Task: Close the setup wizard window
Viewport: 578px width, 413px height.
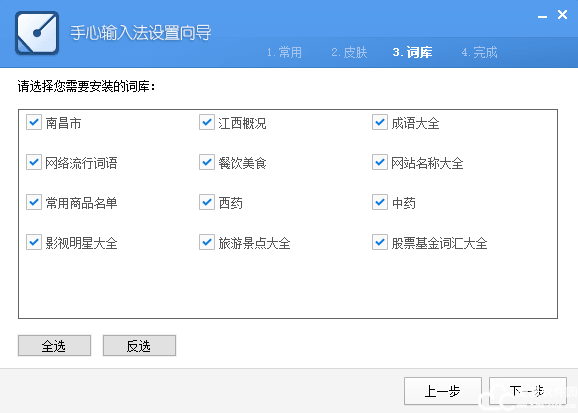Action: pos(563,15)
